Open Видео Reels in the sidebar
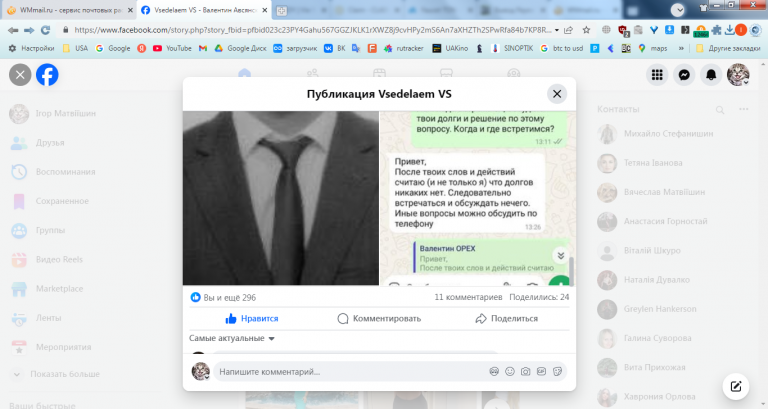The width and height of the screenshot is (768, 409). click(59, 260)
